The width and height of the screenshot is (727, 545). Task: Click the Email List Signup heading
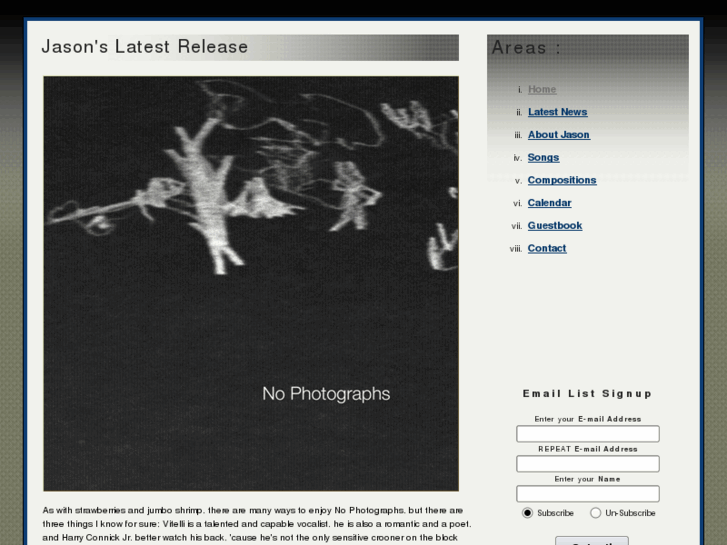coord(587,394)
